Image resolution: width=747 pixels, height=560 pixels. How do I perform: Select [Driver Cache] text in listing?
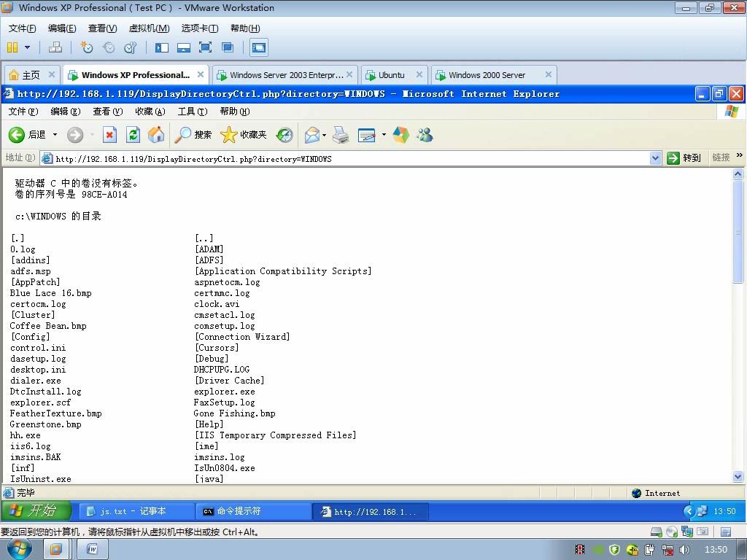(230, 381)
